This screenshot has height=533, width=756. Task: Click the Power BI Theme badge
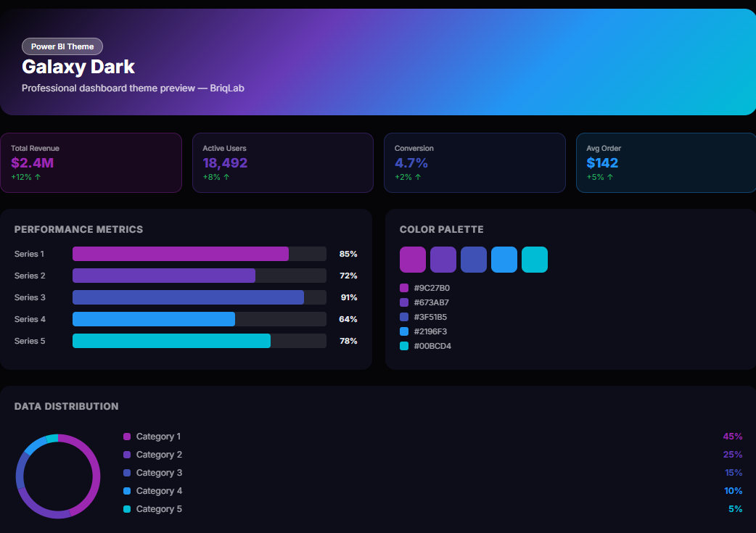pyautogui.click(x=62, y=46)
